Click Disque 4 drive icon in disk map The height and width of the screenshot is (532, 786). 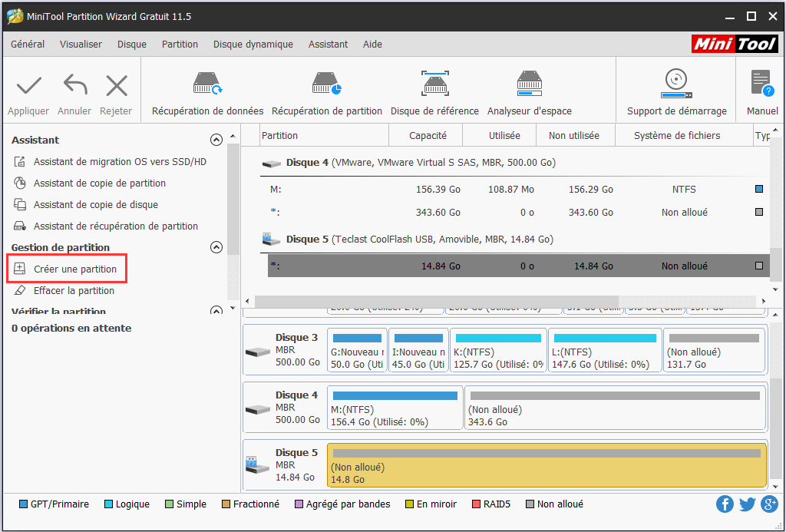(258, 410)
